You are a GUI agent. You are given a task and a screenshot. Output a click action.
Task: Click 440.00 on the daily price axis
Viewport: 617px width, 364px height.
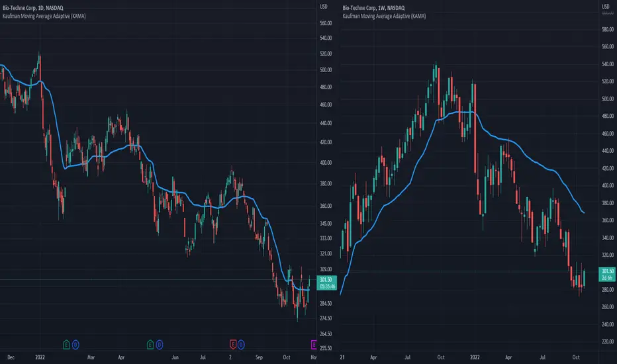tap(326, 123)
